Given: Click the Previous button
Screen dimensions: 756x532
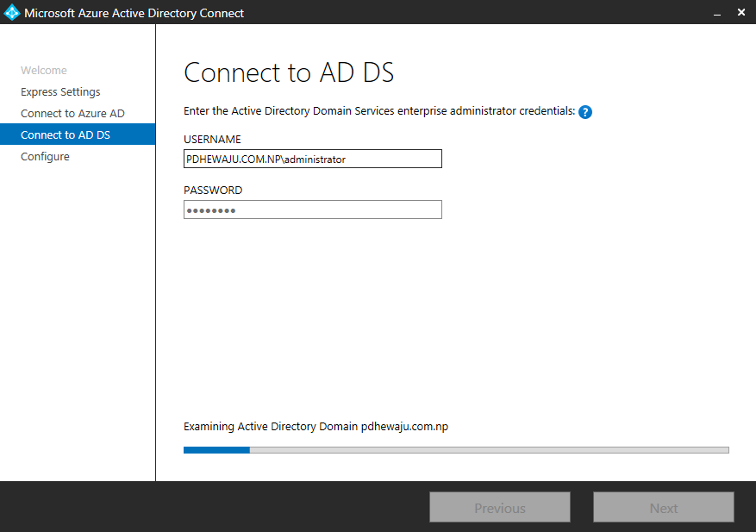Looking at the screenshot, I should pyautogui.click(x=500, y=507).
